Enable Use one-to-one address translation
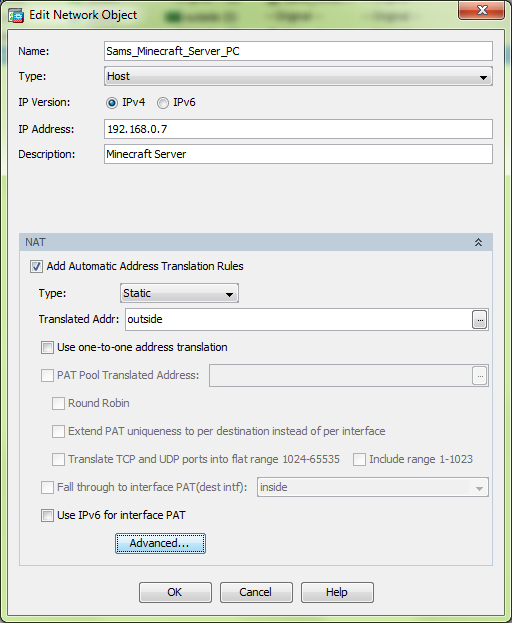Viewport: 512px width, 623px height. [x=47, y=348]
